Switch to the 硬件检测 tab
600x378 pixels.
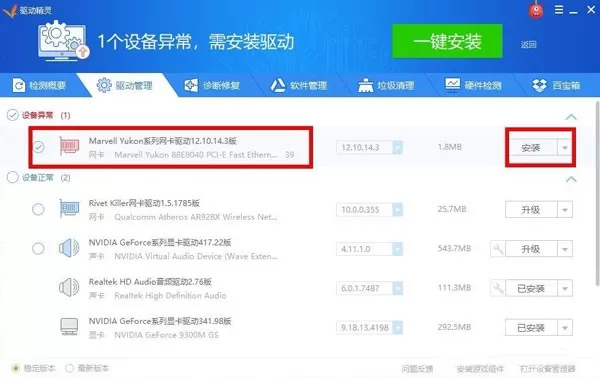[474, 85]
